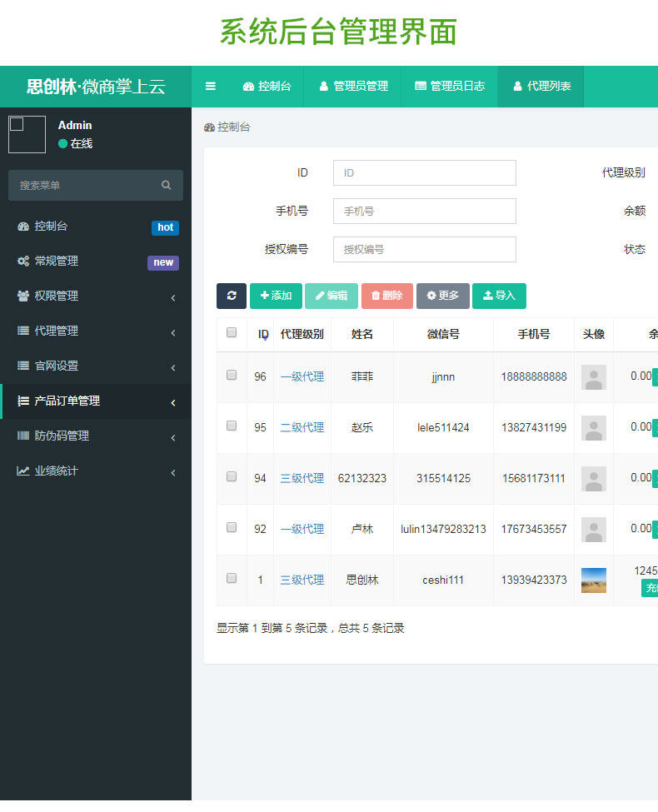This screenshot has width=658, height=812.
Task: Switch to the 代理列表 top tab
Action: pos(541,87)
